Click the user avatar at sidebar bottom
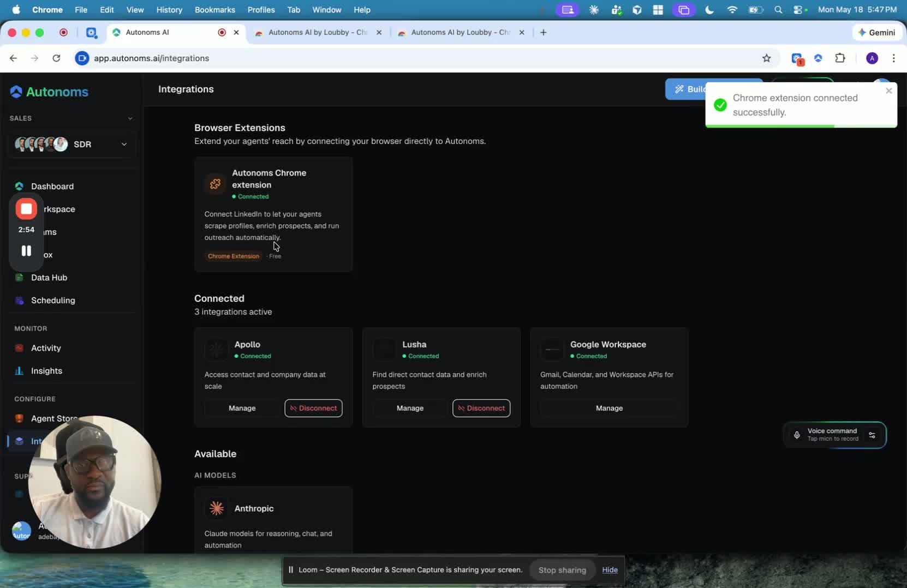Viewport: 907px width, 588px height. tap(21, 531)
